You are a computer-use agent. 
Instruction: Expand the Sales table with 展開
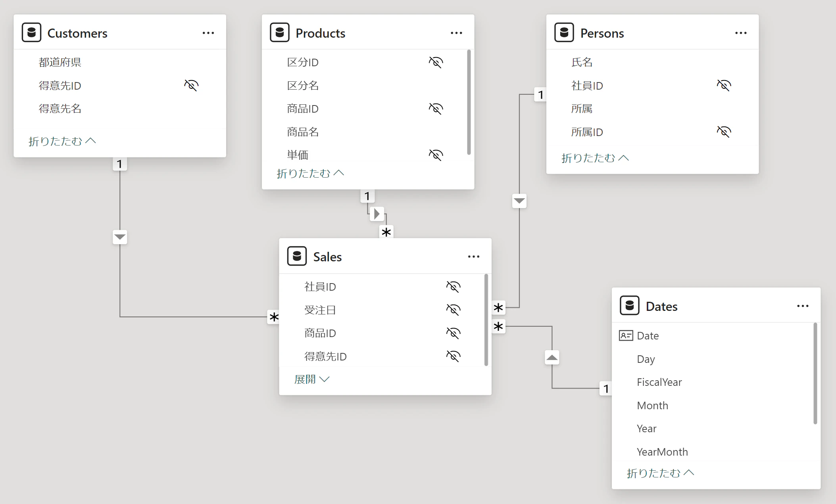click(312, 379)
